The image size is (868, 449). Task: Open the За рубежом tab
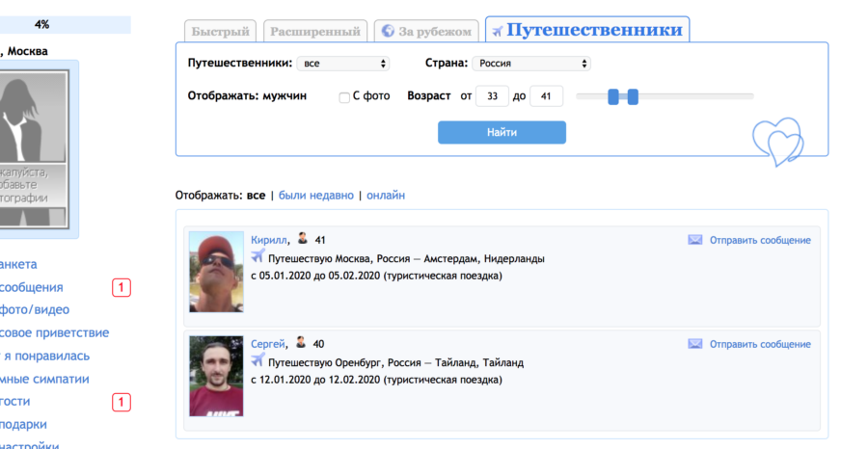point(426,31)
